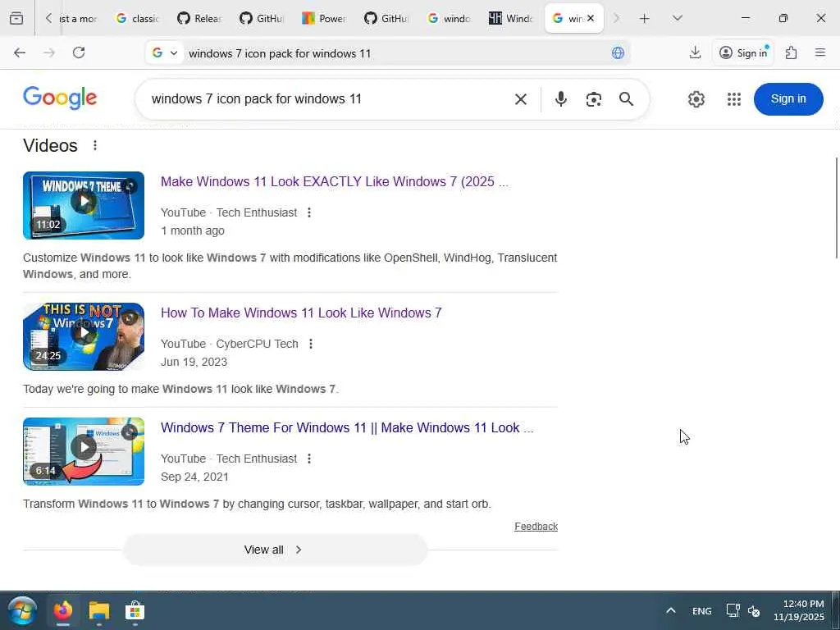Click blue Google Sign in button
This screenshot has width=840, height=630.
click(788, 99)
